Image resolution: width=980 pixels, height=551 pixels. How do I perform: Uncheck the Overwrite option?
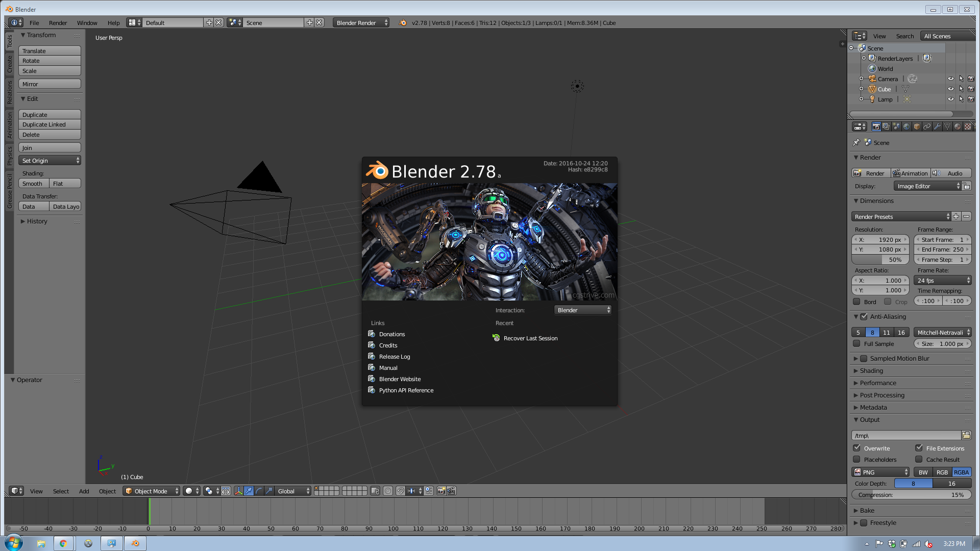click(857, 448)
